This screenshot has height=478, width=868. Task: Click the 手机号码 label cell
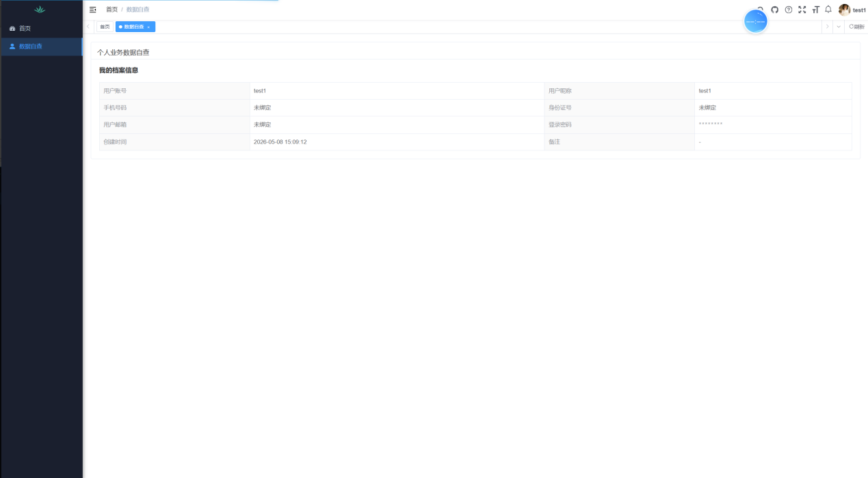[x=174, y=108]
